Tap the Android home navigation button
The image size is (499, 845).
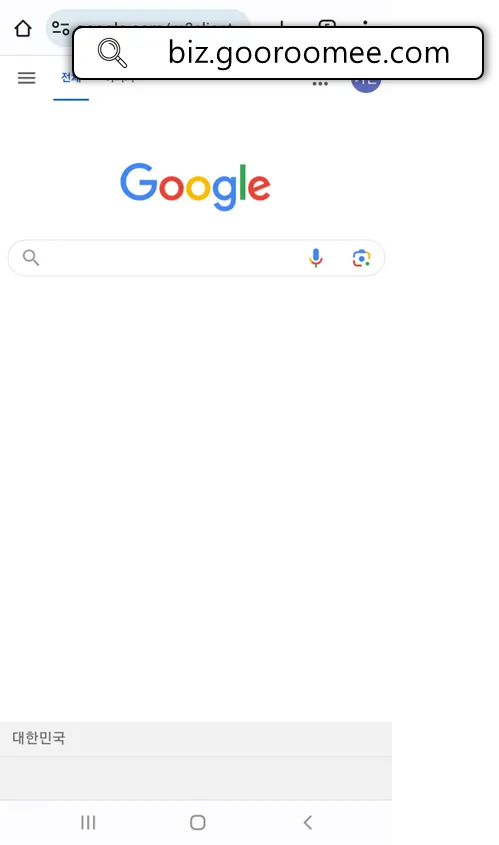[x=198, y=822]
